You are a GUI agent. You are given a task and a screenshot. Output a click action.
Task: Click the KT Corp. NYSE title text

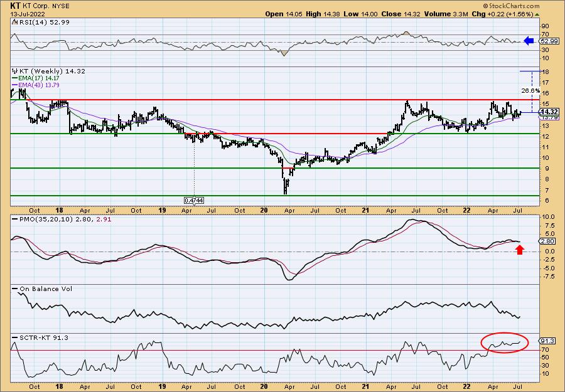point(45,6)
